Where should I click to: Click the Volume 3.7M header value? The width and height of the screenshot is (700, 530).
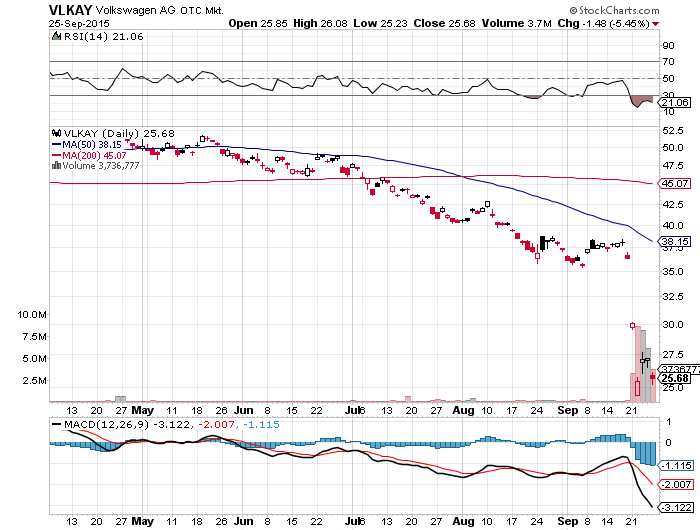517,23
